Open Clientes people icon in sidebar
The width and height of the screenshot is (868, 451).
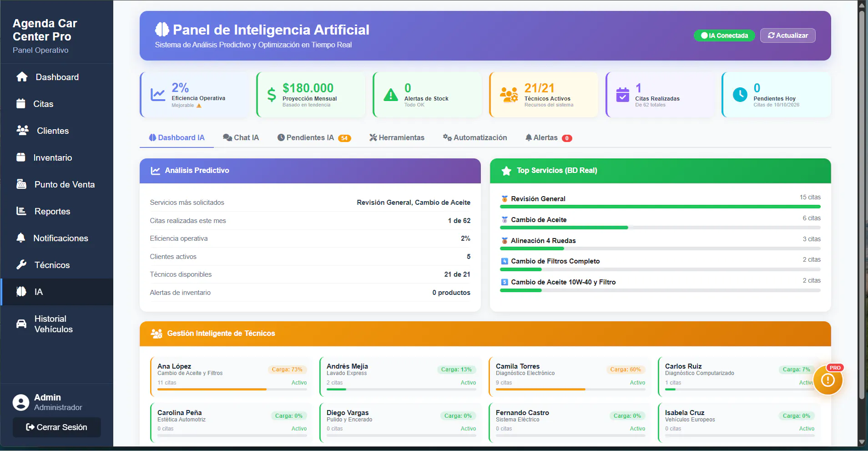point(22,131)
